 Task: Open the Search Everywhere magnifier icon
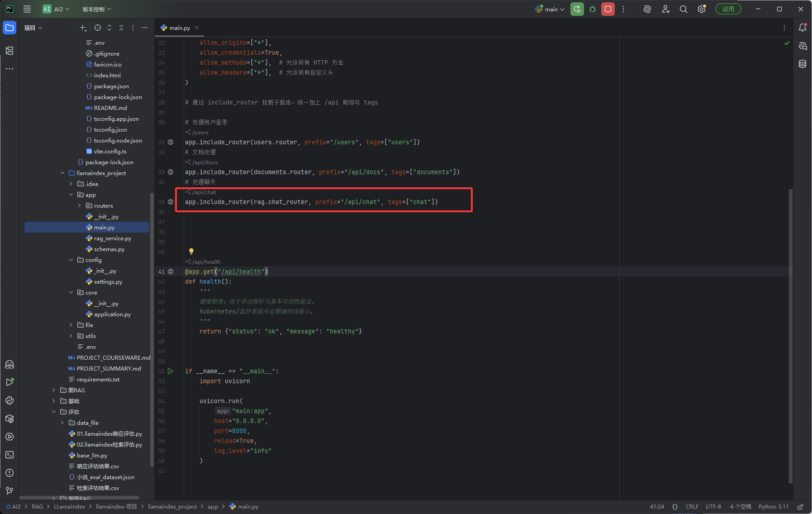point(684,9)
